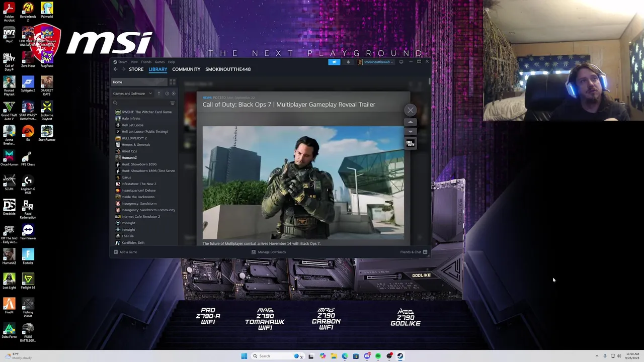The width and height of the screenshot is (644, 362).
Task: Click Add a Game button
Action: pos(125,252)
